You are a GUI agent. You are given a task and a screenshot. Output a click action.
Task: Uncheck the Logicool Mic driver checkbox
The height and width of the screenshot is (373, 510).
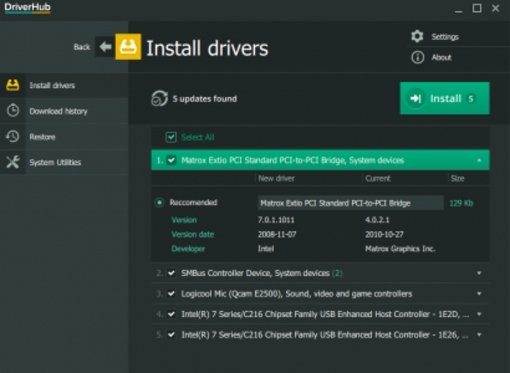(x=171, y=294)
